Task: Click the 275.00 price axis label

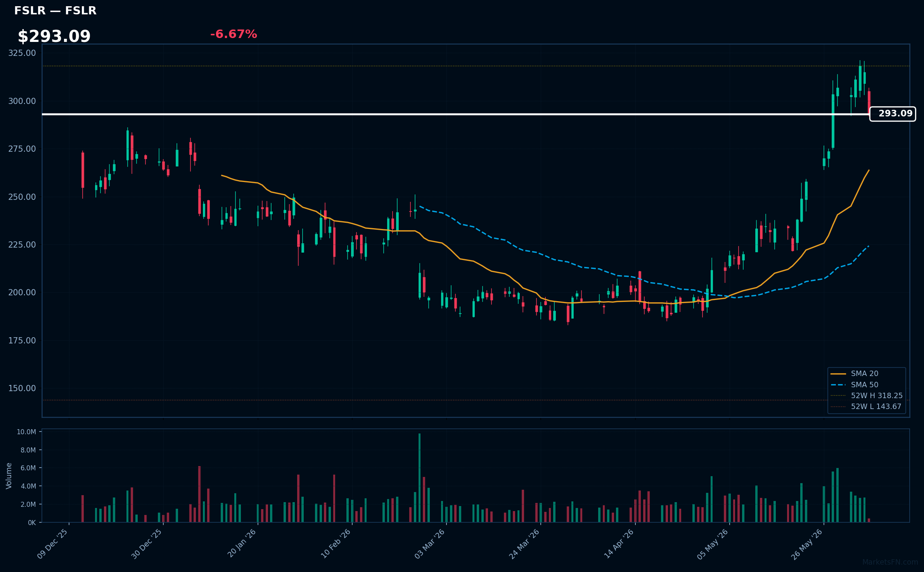Action: [x=22, y=149]
